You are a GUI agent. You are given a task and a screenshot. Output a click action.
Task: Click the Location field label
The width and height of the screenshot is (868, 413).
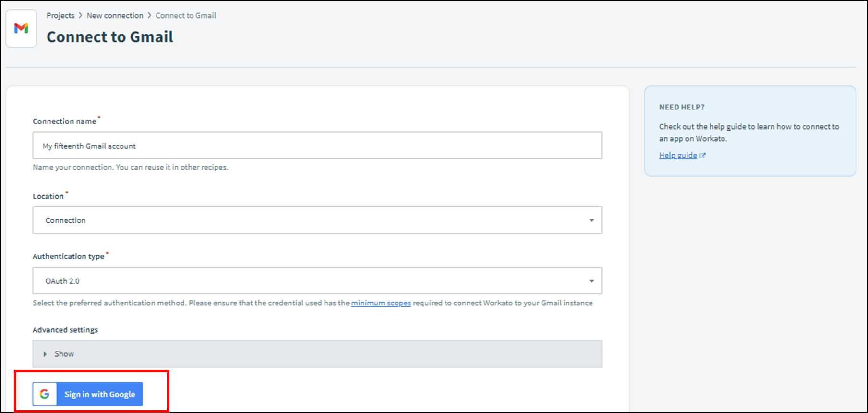[x=48, y=196]
